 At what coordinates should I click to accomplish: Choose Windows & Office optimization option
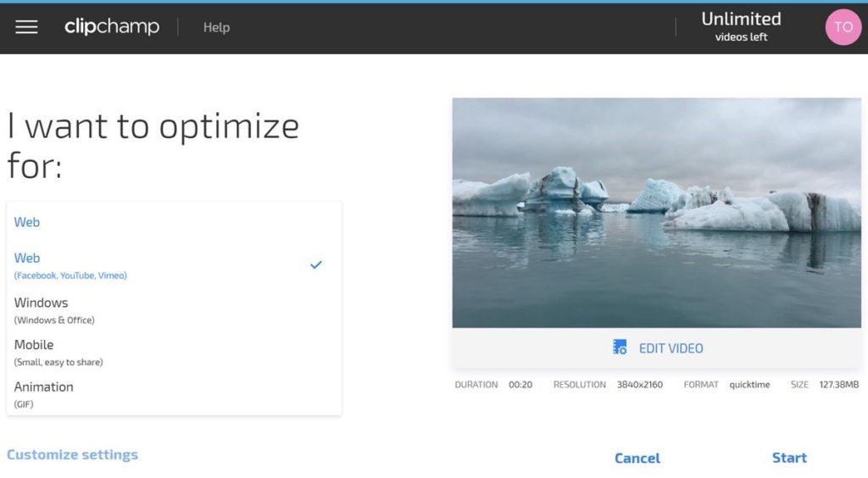click(x=54, y=310)
